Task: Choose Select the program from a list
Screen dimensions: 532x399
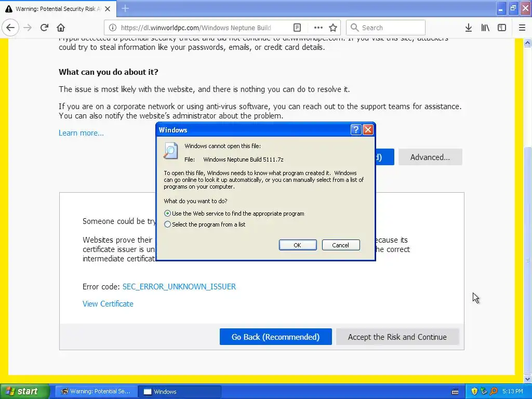Action: pos(205,224)
